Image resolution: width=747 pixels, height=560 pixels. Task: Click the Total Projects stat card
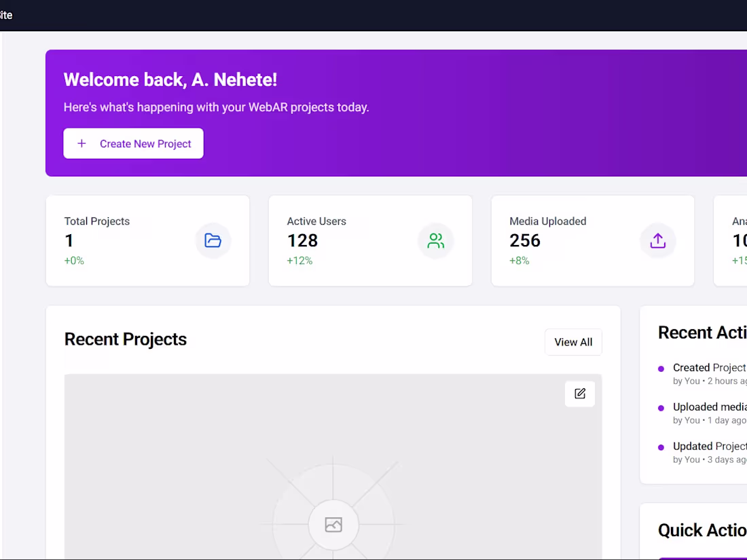point(147,240)
